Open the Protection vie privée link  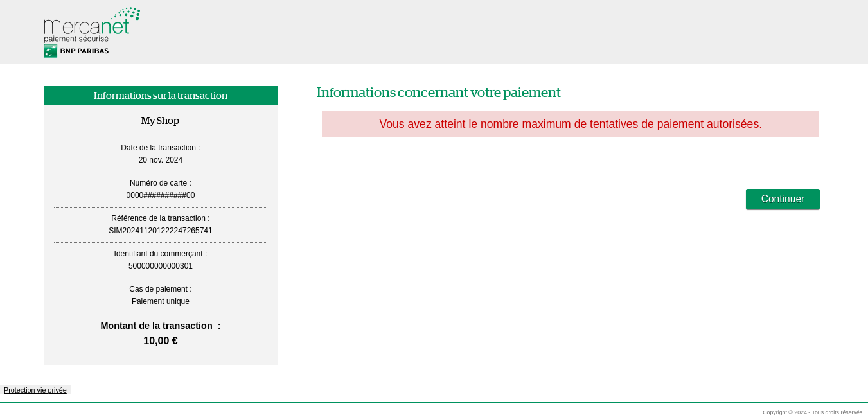(x=35, y=390)
